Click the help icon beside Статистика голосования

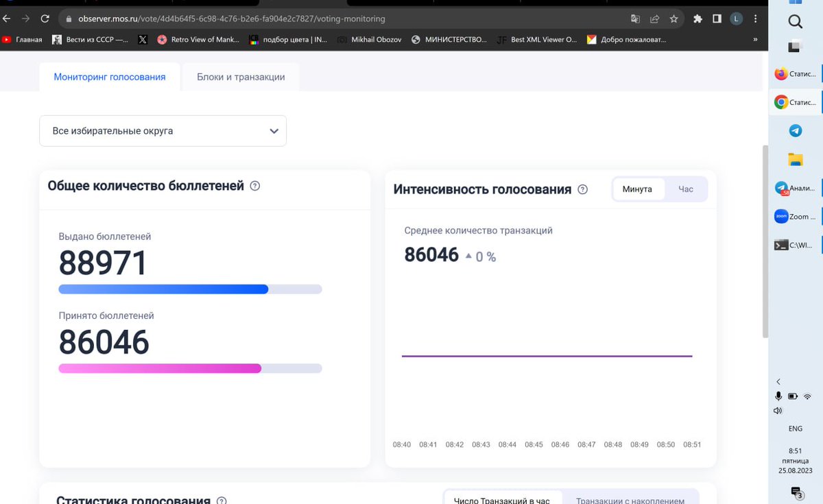[222, 501]
